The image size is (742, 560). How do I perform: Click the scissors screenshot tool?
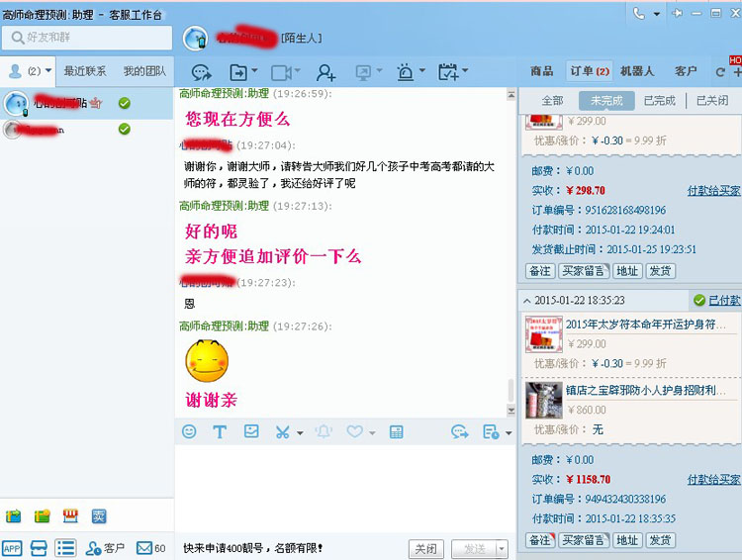click(x=282, y=431)
